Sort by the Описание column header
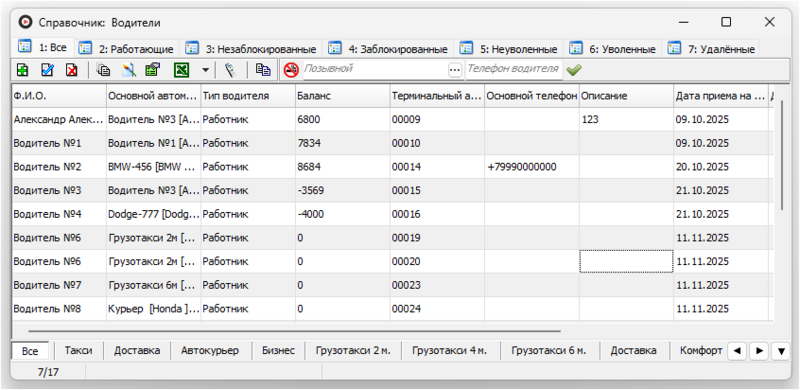This screenshot has height=390, width=800. (626, 96)
